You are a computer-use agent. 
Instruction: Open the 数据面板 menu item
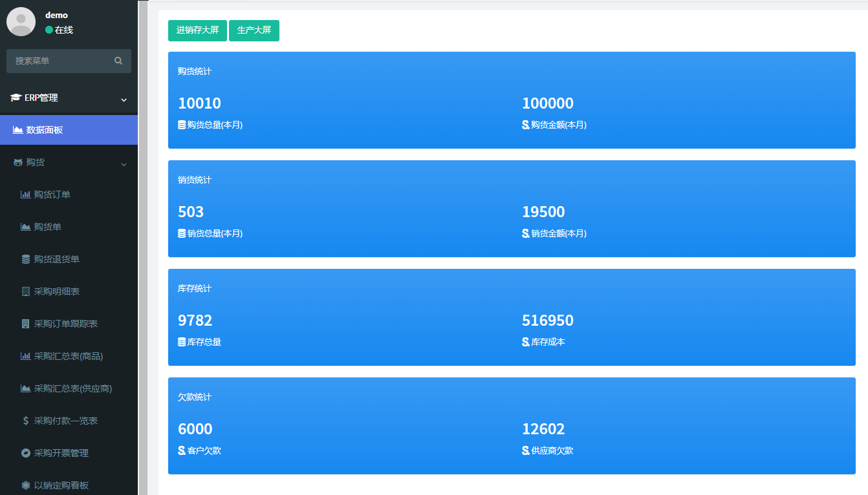click(x=45, y=130)
